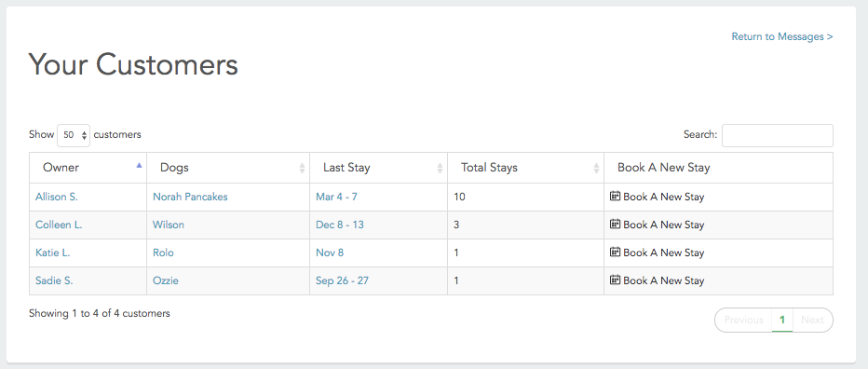Click calendar icon in Katie L. row
868x369 pixels.
pyautogui.click(x=615, y=252)
